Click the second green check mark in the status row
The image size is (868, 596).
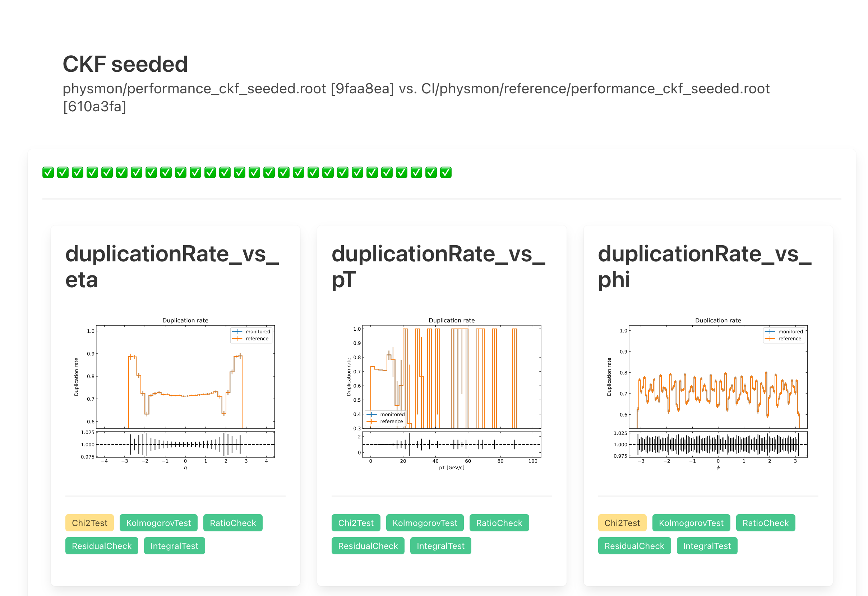(63, 173)
